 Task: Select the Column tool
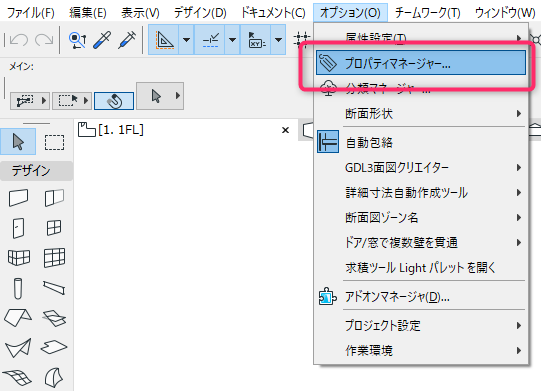coord(18,288)
